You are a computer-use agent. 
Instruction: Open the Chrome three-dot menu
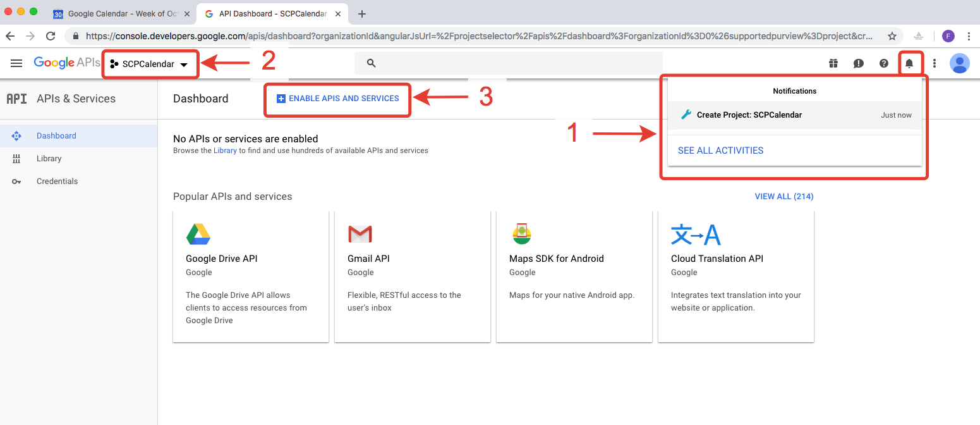(x=969, y=36)
